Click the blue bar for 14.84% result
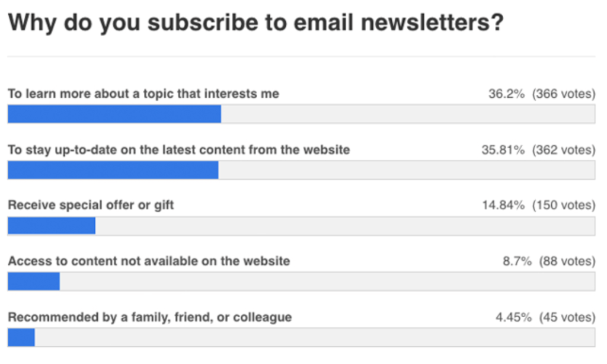The image size is (607, 364). tap(52, 226)
